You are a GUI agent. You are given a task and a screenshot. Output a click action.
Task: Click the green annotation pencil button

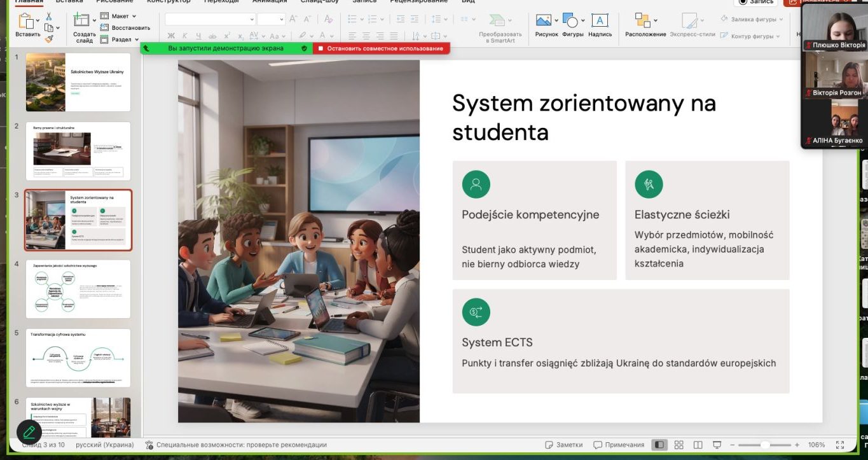29,433
